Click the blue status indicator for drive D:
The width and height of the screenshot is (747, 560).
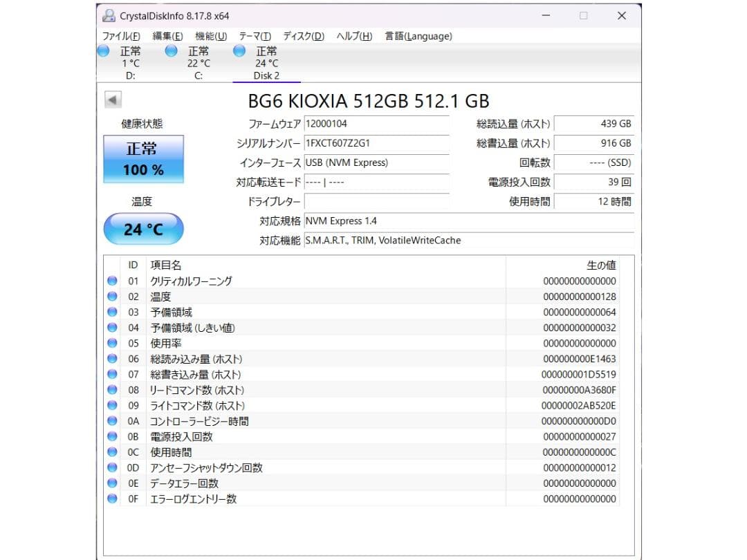tap(103, 51)
